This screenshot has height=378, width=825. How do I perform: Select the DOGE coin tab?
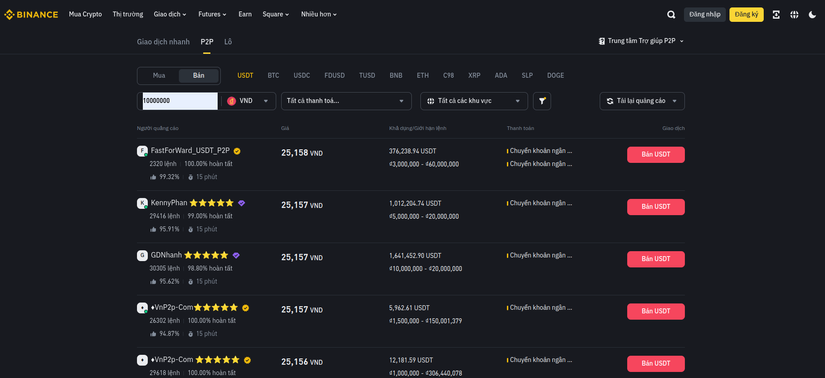[555, 75]
